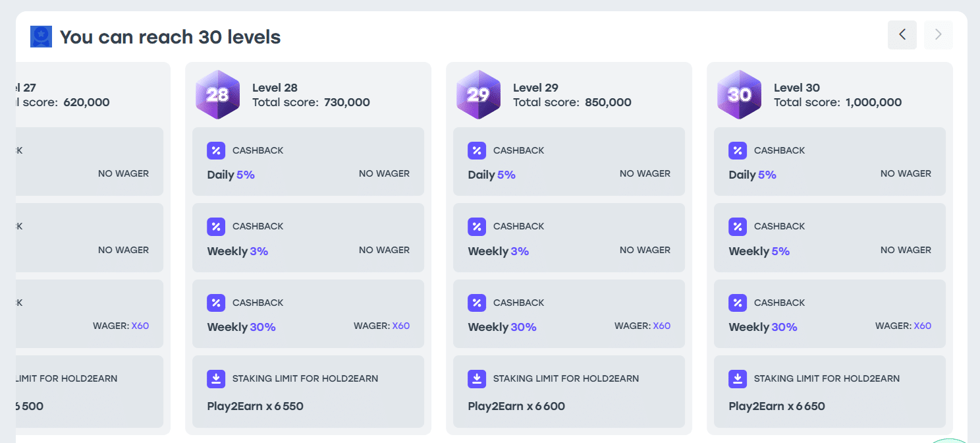The height and width of the screenshot is (443, 980).
Task: Click the Daily 5% cashback link on Level 28
Action: click(232, 173)
